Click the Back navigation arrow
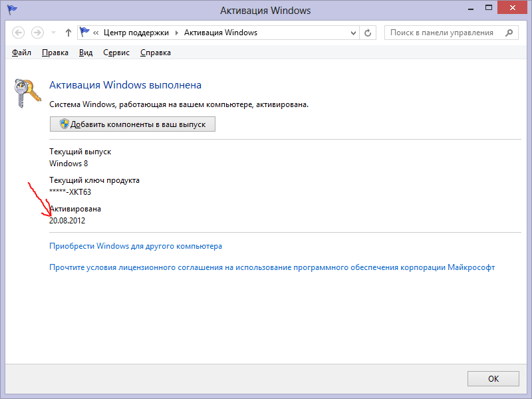Image resolution: width=532 pixels, height=399 pixels. (19, 33)
